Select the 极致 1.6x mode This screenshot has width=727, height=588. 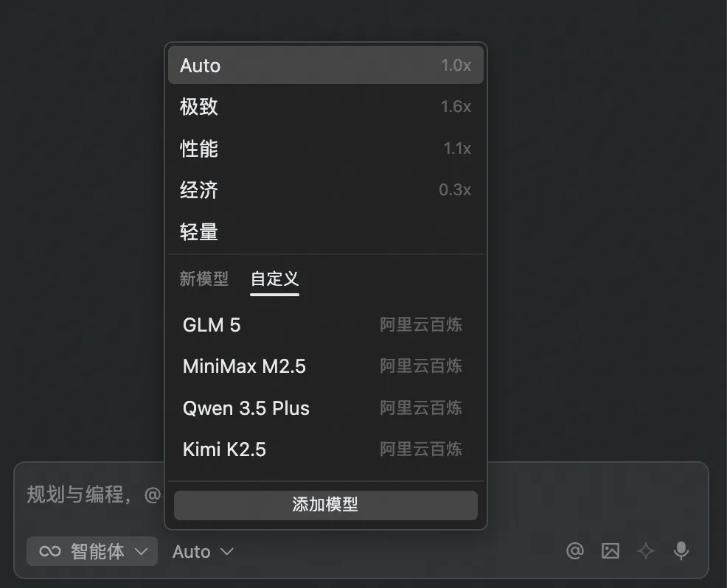[325, 106]
